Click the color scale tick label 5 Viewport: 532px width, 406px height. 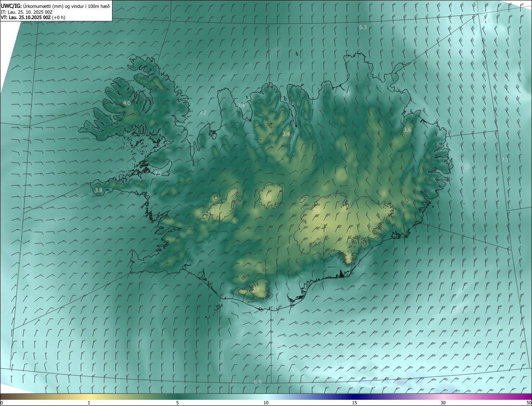[177, 403]
